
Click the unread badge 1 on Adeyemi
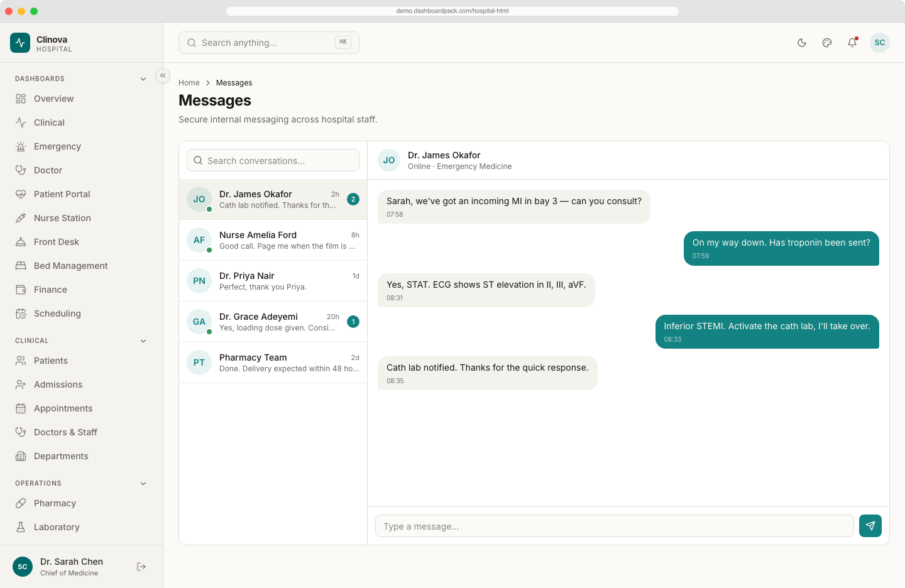coord(353,322)
